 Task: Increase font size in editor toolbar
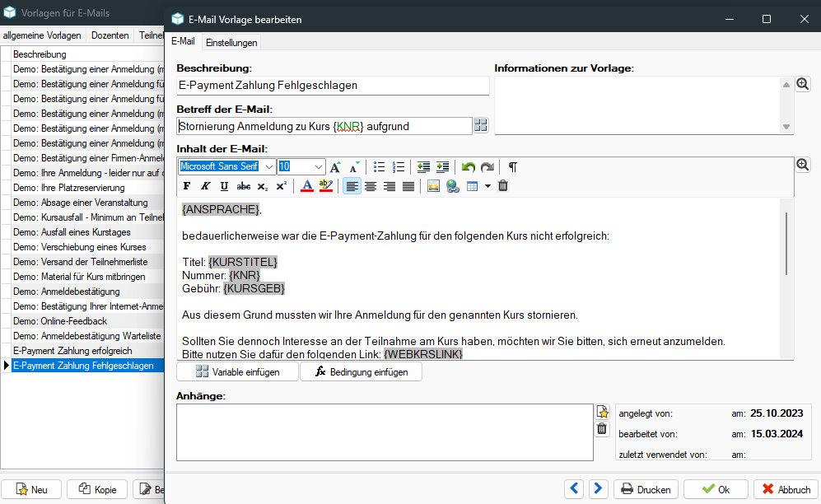[335, 167]
